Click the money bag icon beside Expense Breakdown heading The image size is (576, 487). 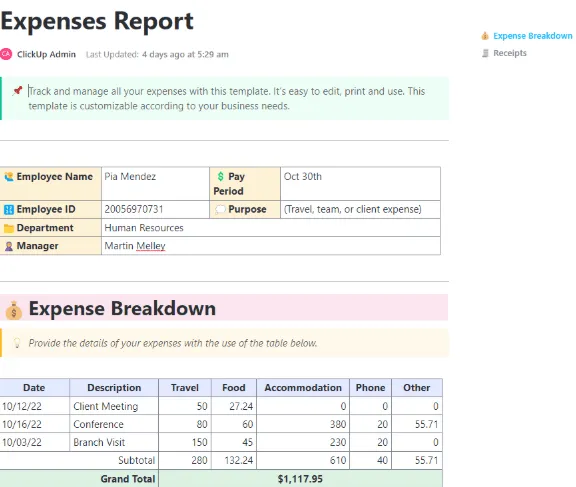pyautogui.click(x=14, y=310)
